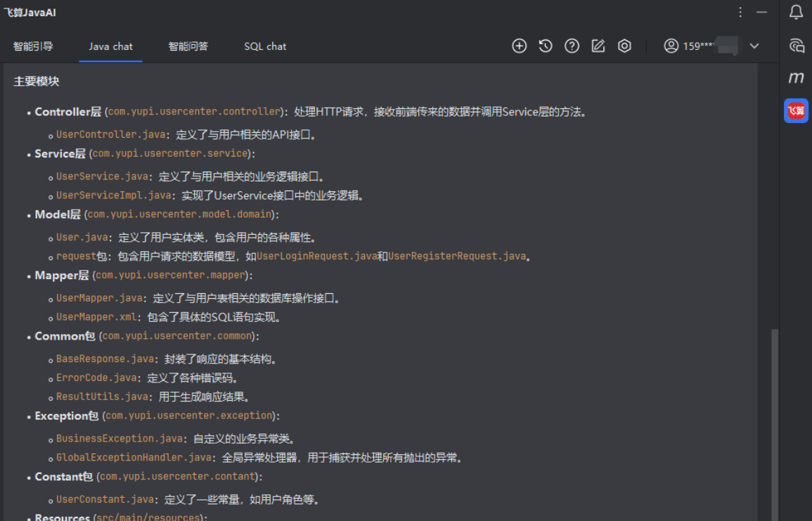Click the edit pencil icon in toolbar
812x521 pixels.
pos(598,46)
